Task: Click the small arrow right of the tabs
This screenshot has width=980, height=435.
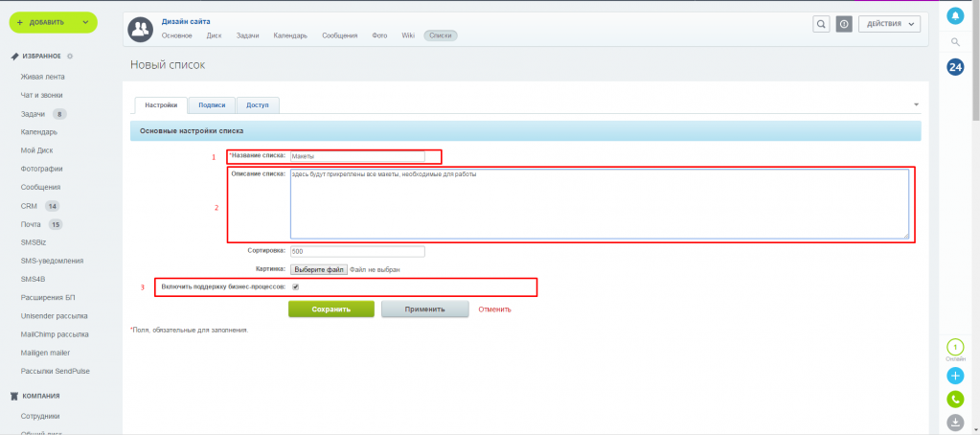Action: pyautogui.click(x=916, y=104)
